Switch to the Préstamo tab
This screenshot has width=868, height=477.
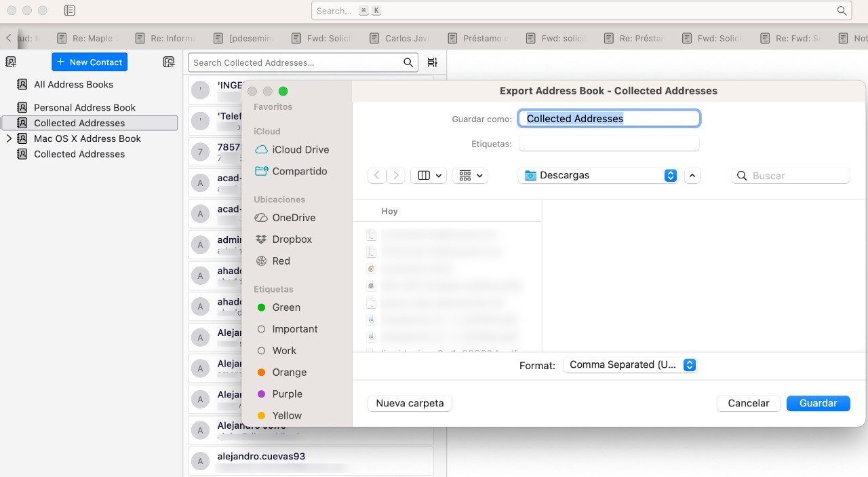[x=478, y=39]
